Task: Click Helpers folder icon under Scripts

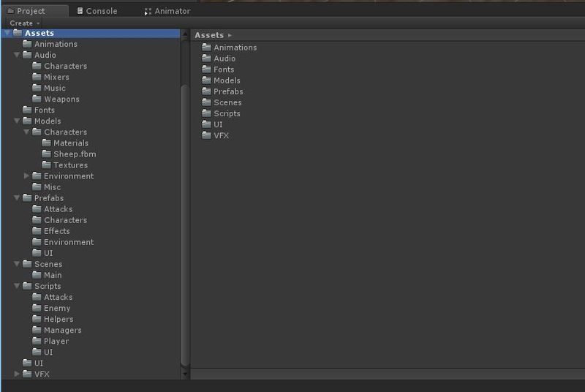Action: 37,319
